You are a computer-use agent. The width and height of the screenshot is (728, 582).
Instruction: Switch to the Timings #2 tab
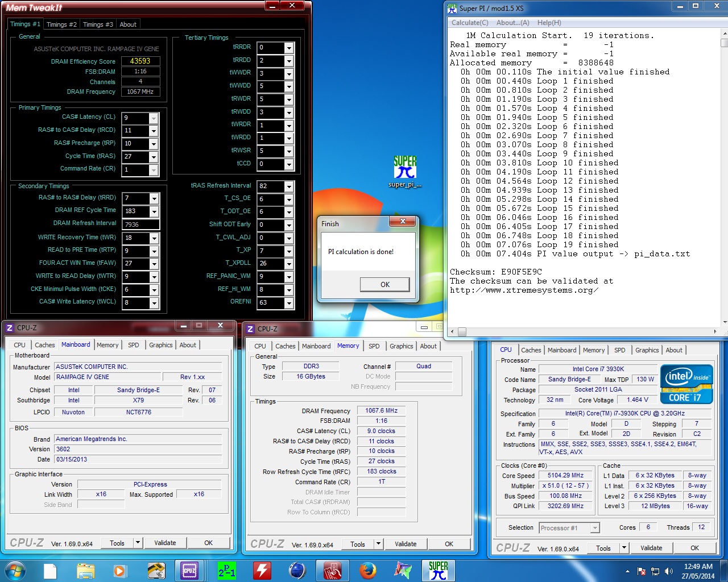coord(61,24)
